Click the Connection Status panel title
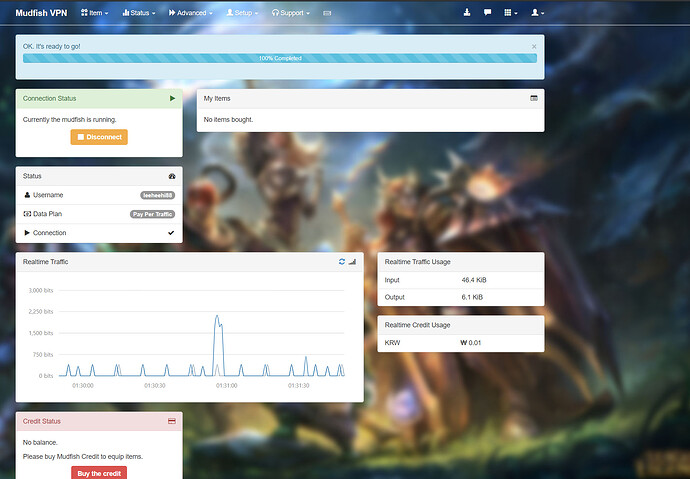690x479 pixels. [49, 99]
